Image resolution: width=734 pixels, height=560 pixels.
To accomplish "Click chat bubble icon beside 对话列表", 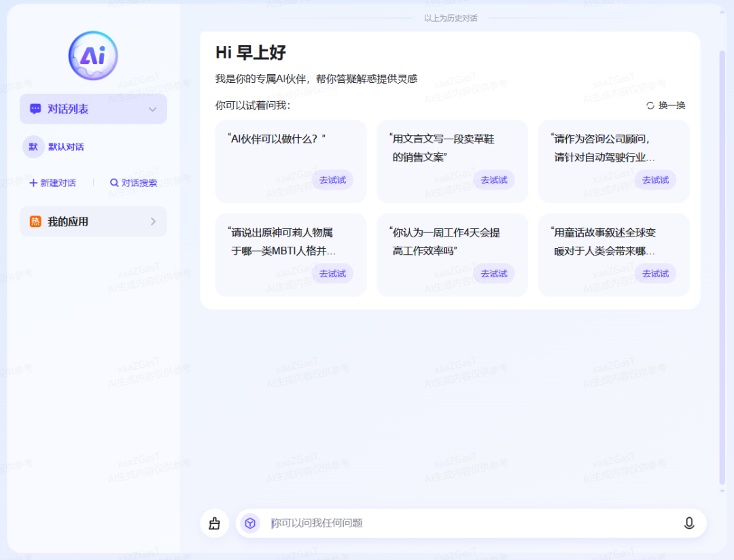I will pos(36,109).
